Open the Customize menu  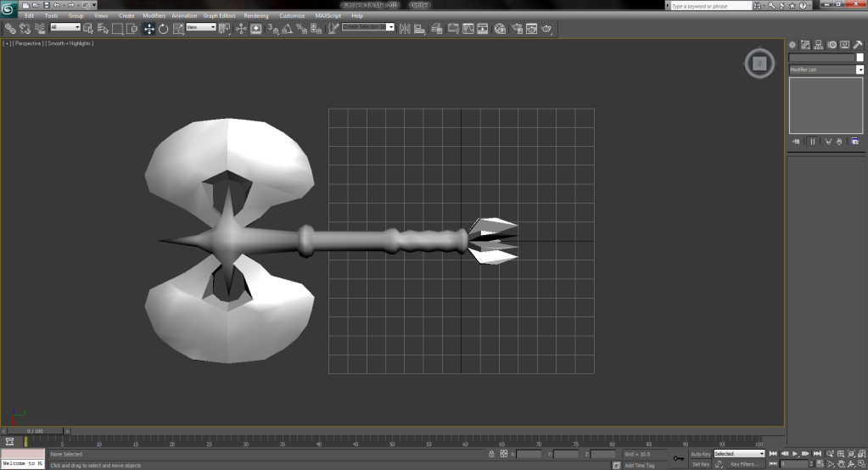[292, 15]
